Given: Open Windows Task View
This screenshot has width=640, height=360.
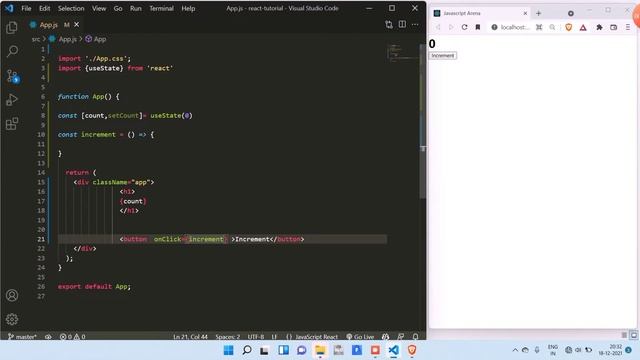Looking at the screenshot, I should [x=264, y=350].
